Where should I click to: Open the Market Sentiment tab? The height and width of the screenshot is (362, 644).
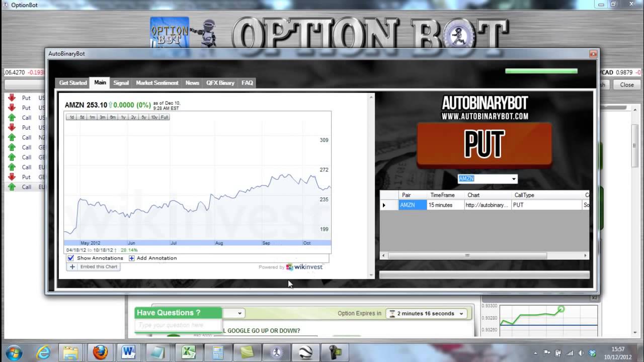point(157,83)
